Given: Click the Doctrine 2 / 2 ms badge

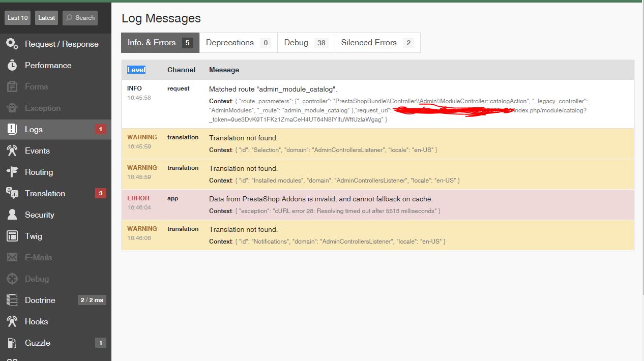Looking at the screenshot, I should pyautogui.click(x=92, y=300).
